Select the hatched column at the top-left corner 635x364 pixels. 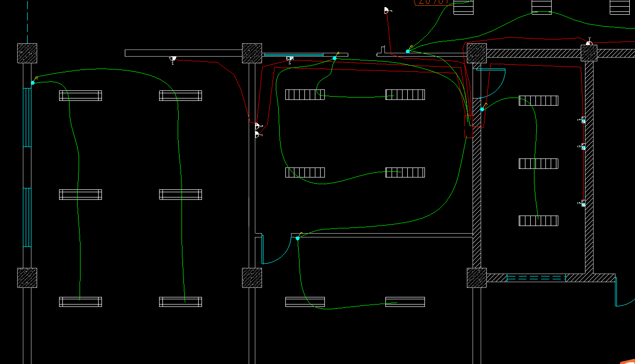click(x=27, y=53)
